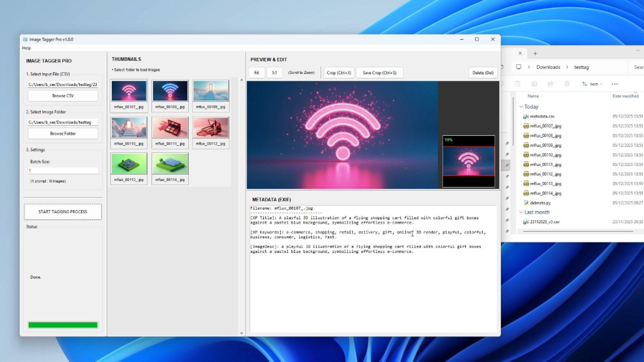
Task: Click the new tab plus icon in Explorer
Action: (535, 53)
